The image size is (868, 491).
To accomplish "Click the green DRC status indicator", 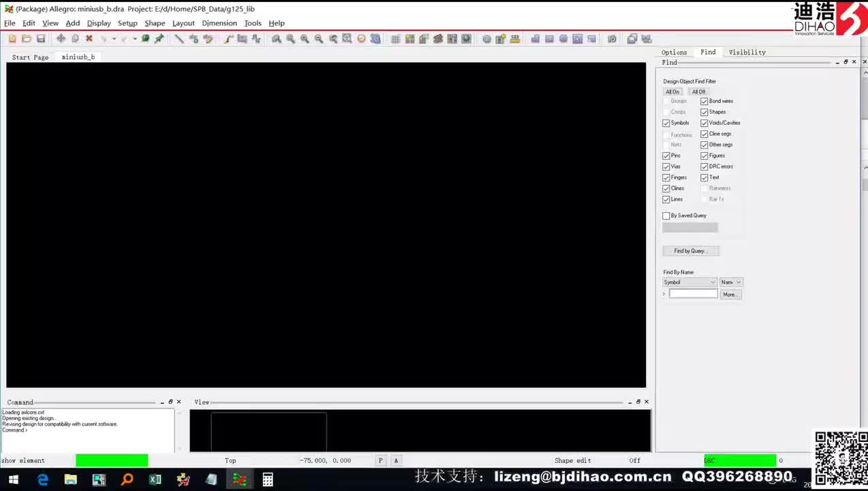I will [x=739, y=460].
